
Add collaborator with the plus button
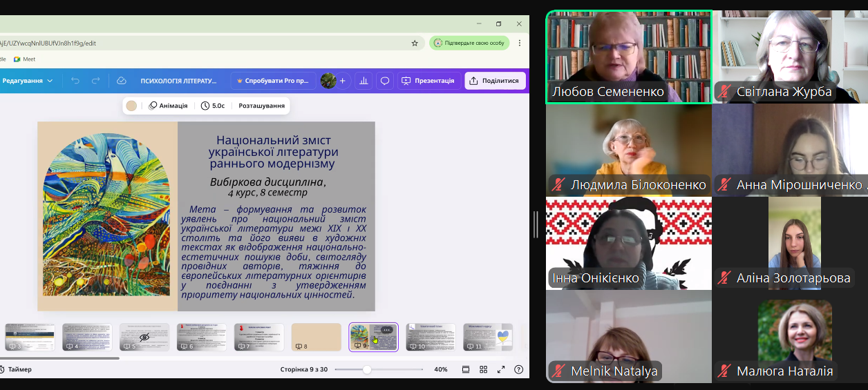pyautogui.click(x=342, y=81)
